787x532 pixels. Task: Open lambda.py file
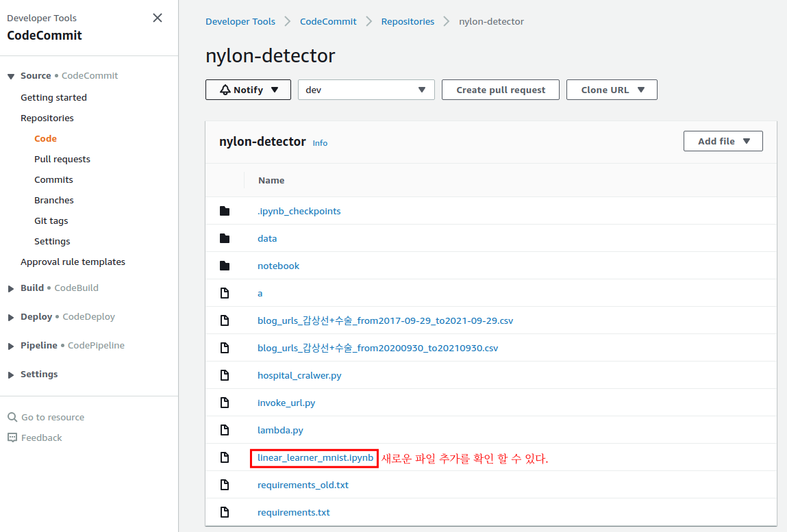[x=281, y=430]
